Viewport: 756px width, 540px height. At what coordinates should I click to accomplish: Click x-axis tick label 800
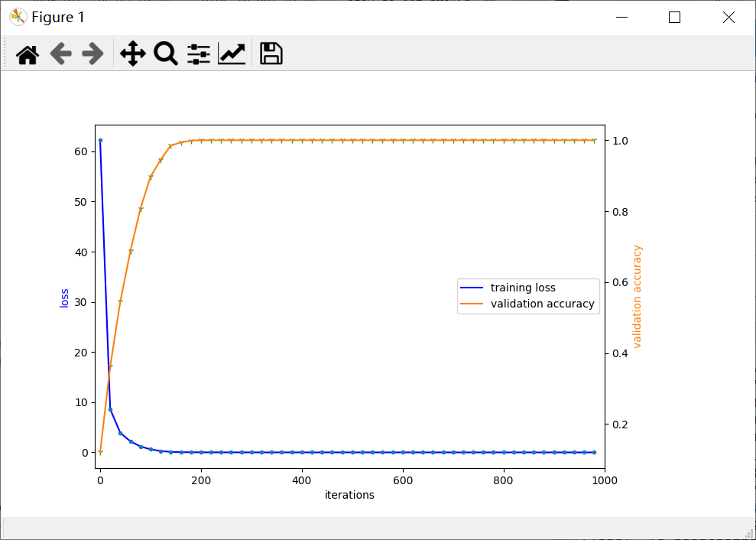point(504,480)
